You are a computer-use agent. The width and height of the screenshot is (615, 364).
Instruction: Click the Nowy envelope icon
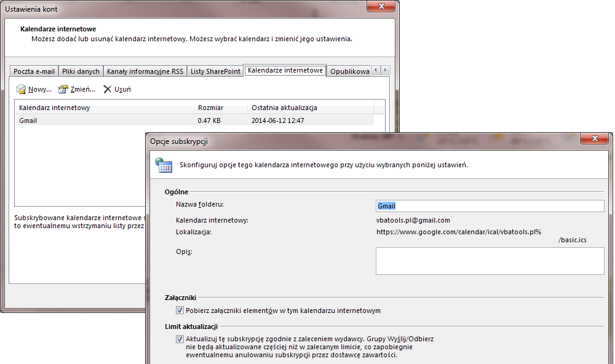tap(20, 89)
